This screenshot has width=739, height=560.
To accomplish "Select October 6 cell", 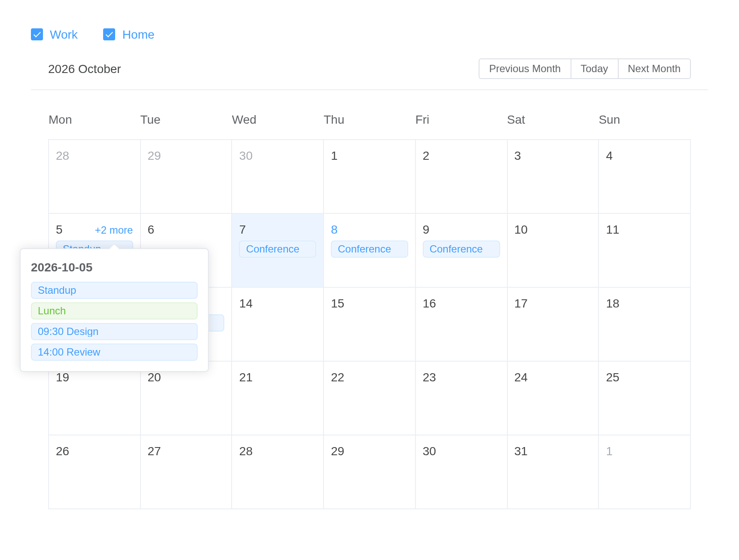I will pos(186,232).
